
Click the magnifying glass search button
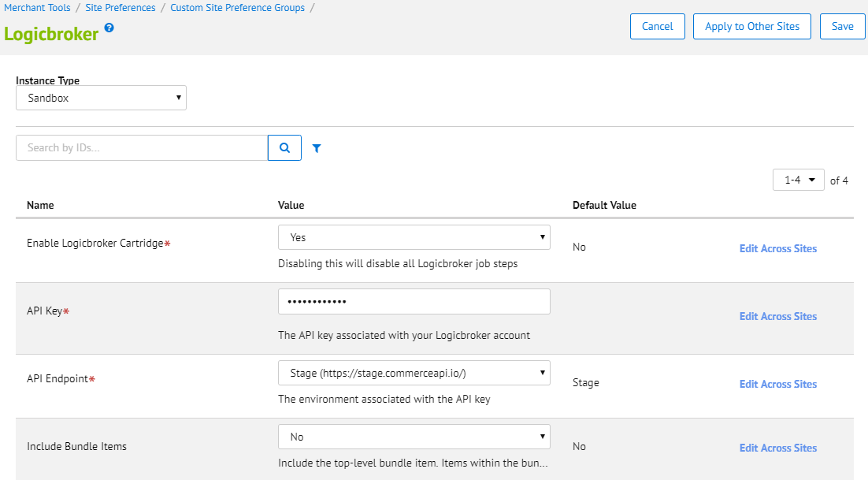pos(284,147)
